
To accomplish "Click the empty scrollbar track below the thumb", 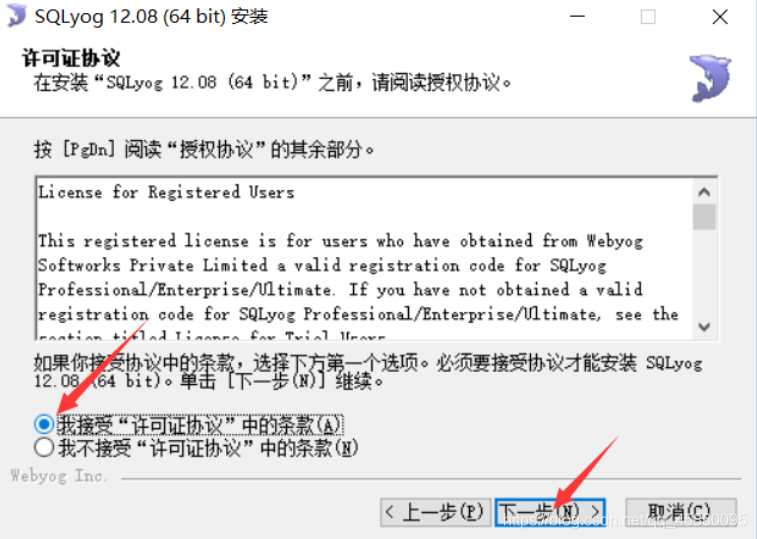I will pyautogui.click(x=704, y=273).
